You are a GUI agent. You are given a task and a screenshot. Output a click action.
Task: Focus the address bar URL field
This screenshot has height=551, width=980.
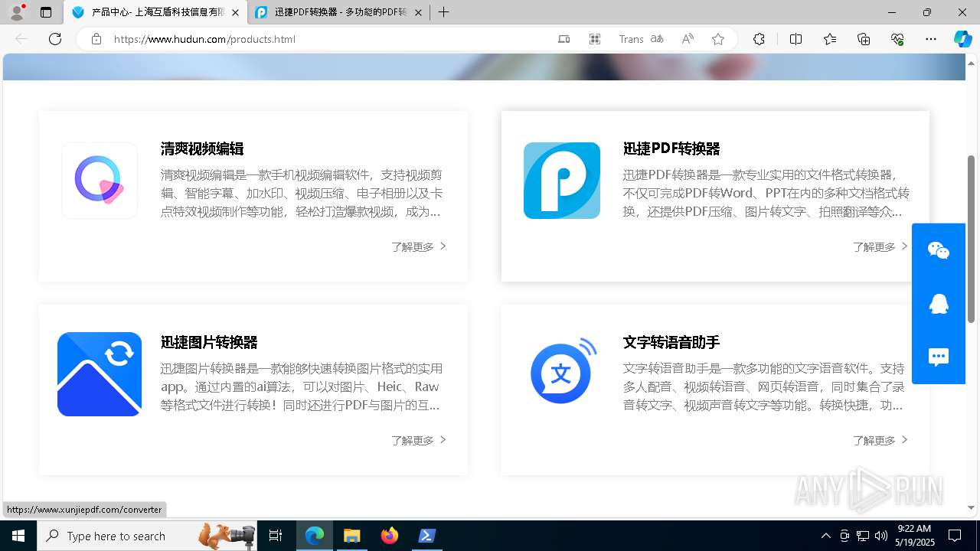(329, 39)
